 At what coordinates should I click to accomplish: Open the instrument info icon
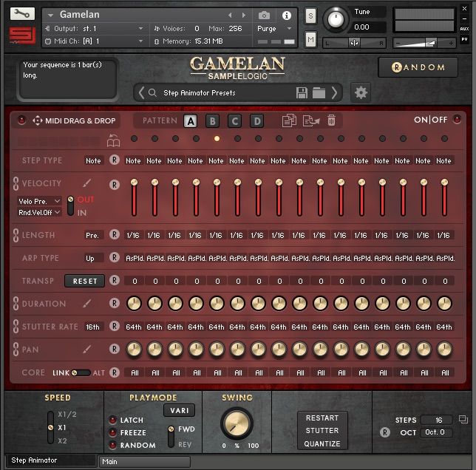[x=286, y=16]
